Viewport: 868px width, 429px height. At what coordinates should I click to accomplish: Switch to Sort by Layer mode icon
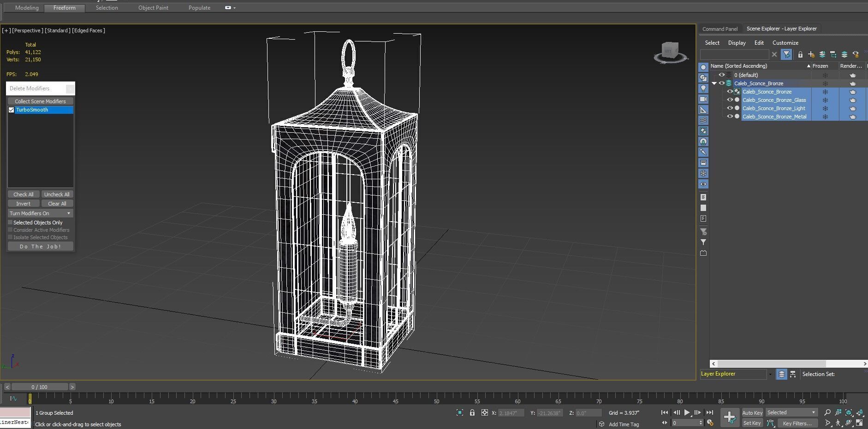point(781,374)
